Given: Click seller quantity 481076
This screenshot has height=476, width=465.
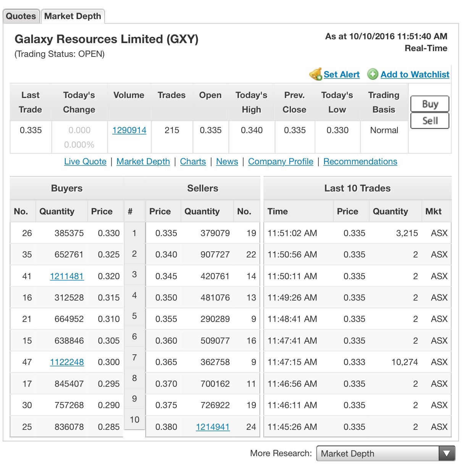Looking at the screenshot, I should tap(215, 297).
